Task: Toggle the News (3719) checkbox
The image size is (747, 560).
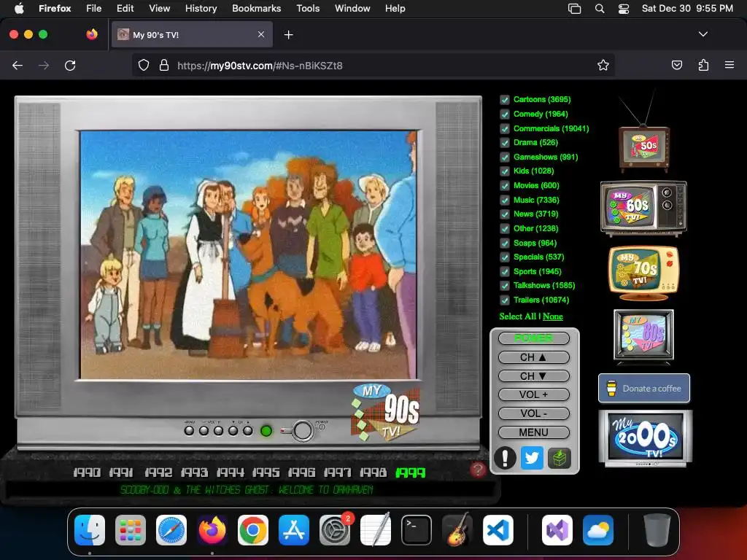Action: [505, 214]
